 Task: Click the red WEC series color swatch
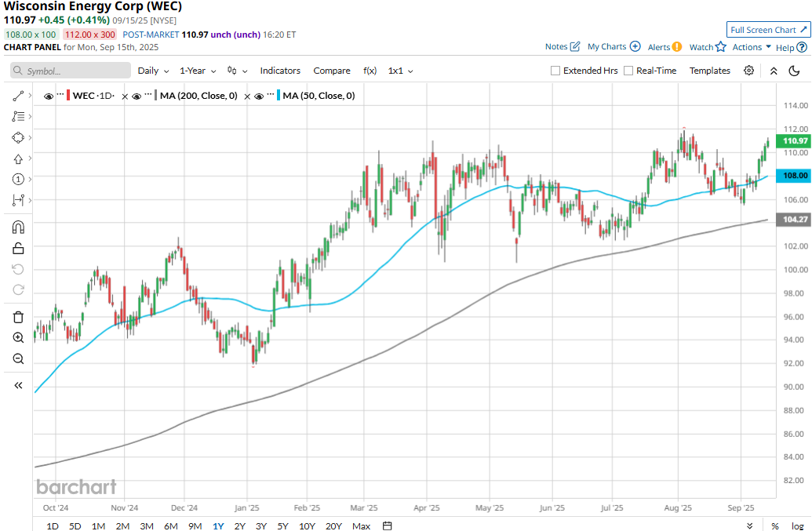pyautogui.click(x=67, y=95)
